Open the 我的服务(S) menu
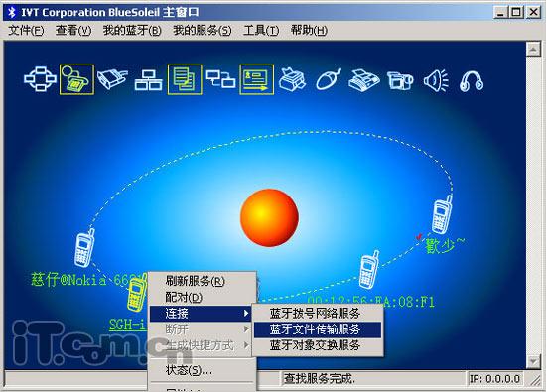The width and height of the screenshot is (546, 392). point(203,31)
